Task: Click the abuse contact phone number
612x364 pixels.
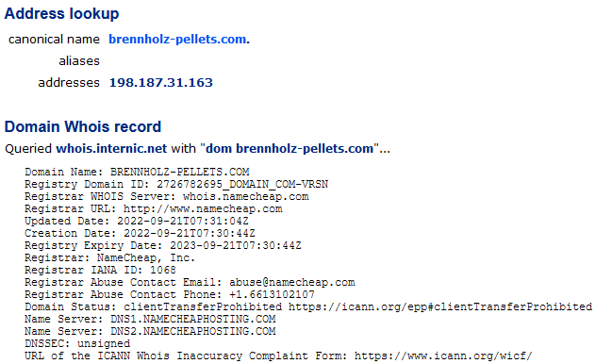Action: tap(272, 294)
